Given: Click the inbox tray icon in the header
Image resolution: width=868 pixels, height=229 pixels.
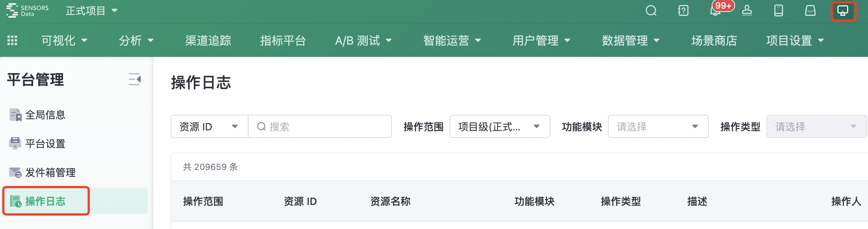Looking at the screenshot, I should point(810,10).
